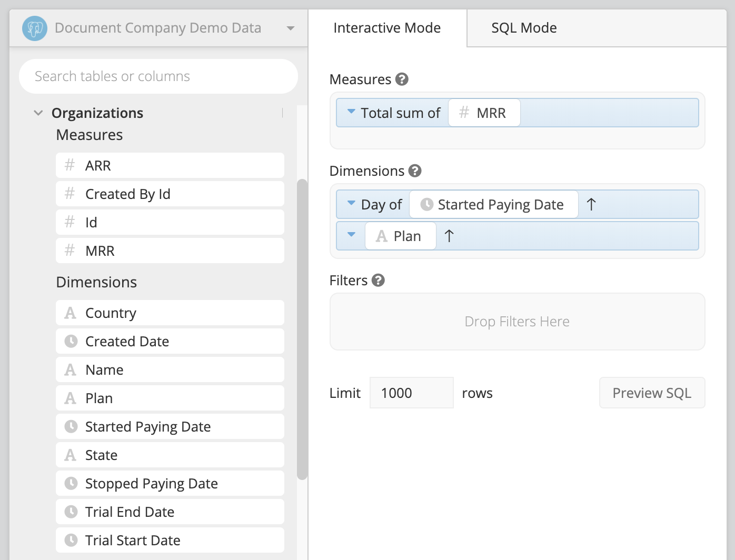The image size is (735, 560).
Task: Click the PostgreSQL elephant logo
Action: 34,27
